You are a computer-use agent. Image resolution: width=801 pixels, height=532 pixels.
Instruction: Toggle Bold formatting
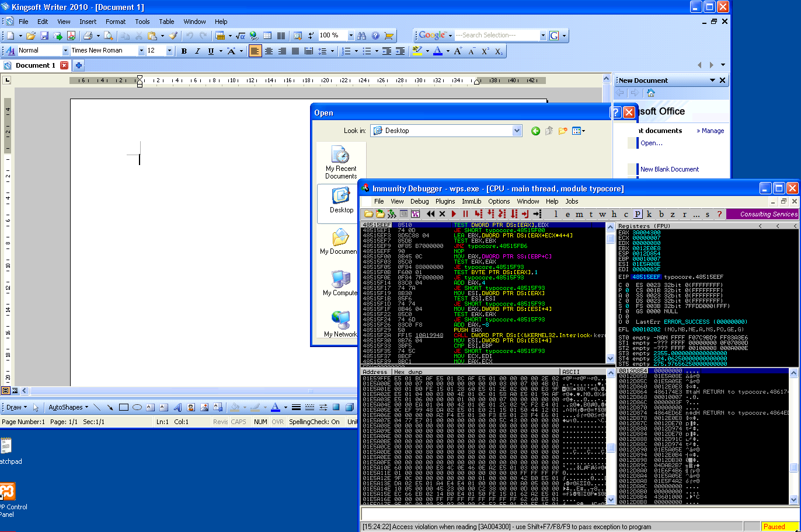pyautogui.click(x=184, y=51)
